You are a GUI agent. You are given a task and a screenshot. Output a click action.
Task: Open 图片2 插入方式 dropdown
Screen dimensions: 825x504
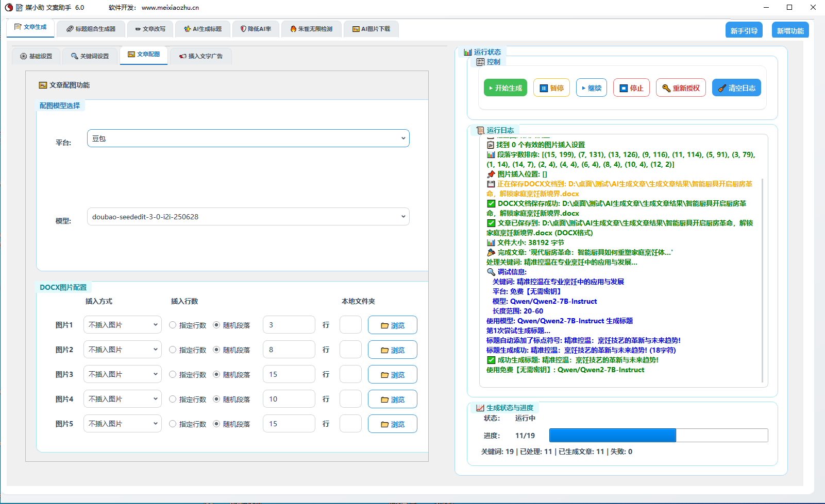[123, 350]
